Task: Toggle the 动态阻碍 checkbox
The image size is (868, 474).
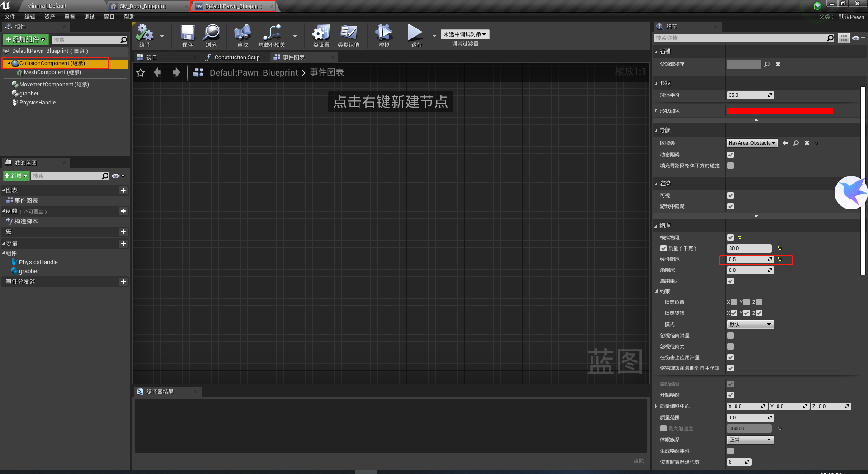Action: click(x=731, y=155)
